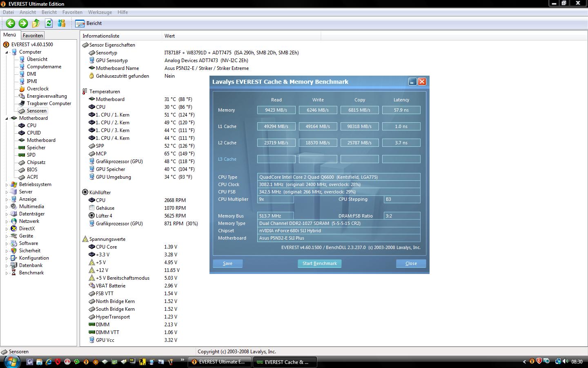Click the volume speaker tray icon
588x368 pixels.
(566, 361)
